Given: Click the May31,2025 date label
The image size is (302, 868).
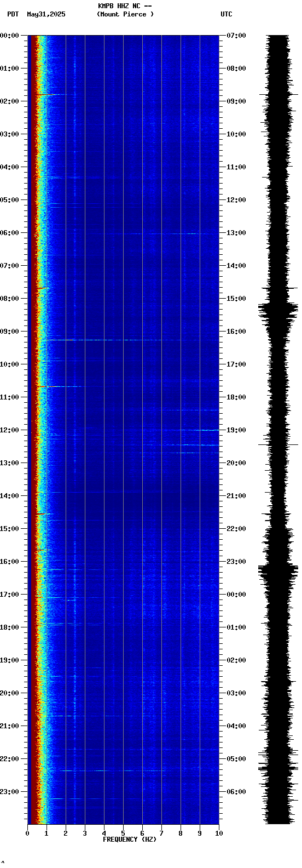Looking at the screenshot, I should 46,14.
